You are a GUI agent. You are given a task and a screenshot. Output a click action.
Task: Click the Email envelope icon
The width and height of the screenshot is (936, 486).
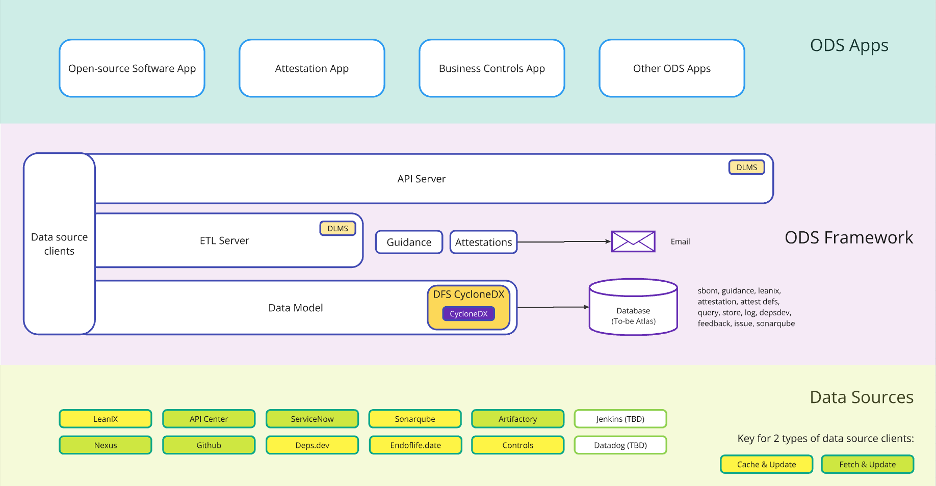pos(633,242)
